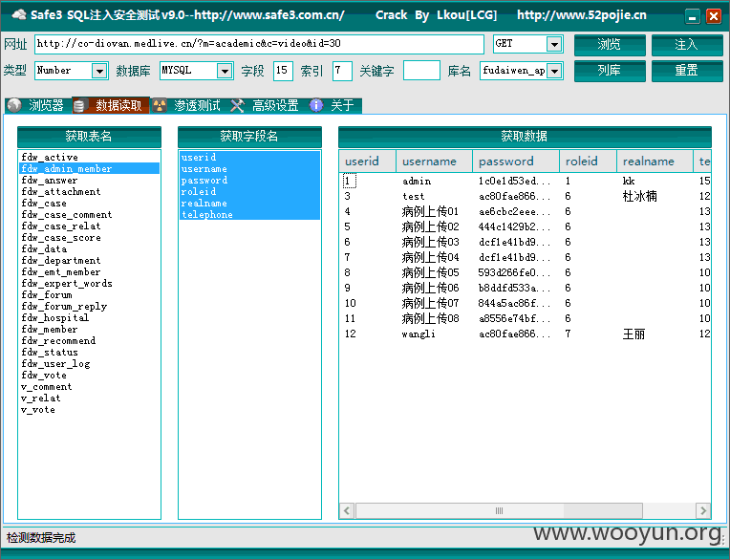Open the 关于 tab
This screenshot has height=560, width=730.
[x=334, y=106]
